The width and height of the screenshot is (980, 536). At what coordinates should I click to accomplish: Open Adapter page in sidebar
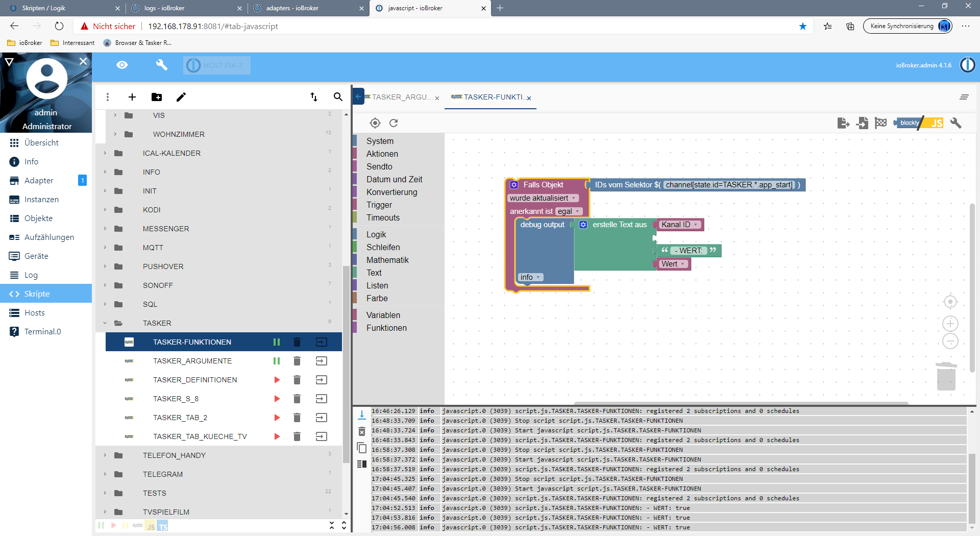coord(46,180)
